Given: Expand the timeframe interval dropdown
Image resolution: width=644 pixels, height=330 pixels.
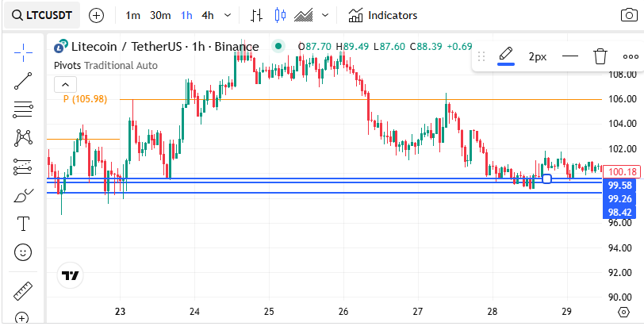Looking at the screenshot, I should tap(228, 16).
